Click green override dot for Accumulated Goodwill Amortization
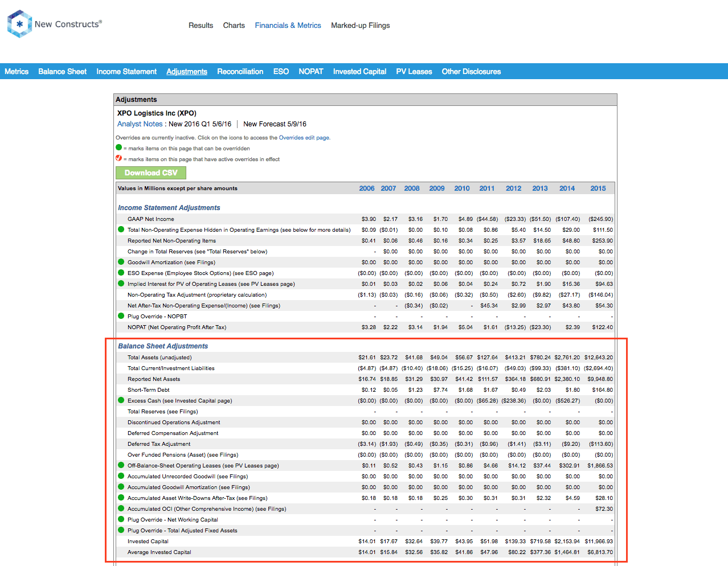The height and width of the screenshot is (566, 728). coord(121,487)
